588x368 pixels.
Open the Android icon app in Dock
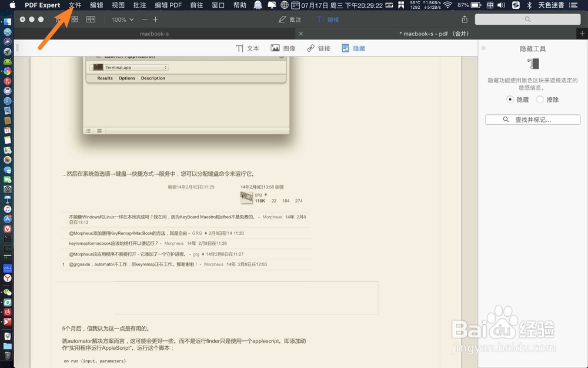pos(8,61)
